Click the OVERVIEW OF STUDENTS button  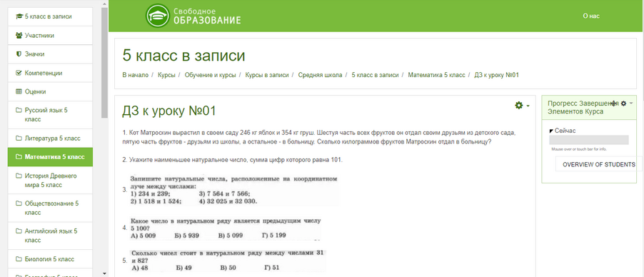[599, 164]
